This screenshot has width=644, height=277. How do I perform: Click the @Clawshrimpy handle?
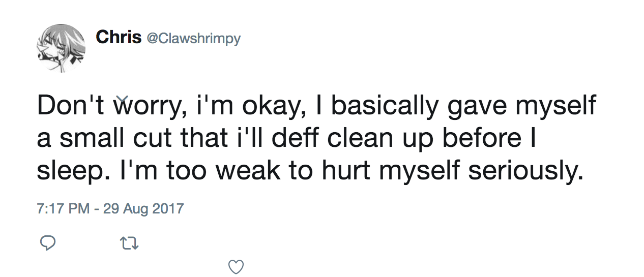193,39
